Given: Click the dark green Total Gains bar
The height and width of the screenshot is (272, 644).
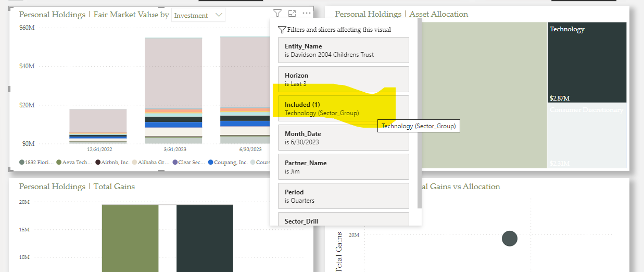Looking at the screenshot, I should click(x=205, y=238).
